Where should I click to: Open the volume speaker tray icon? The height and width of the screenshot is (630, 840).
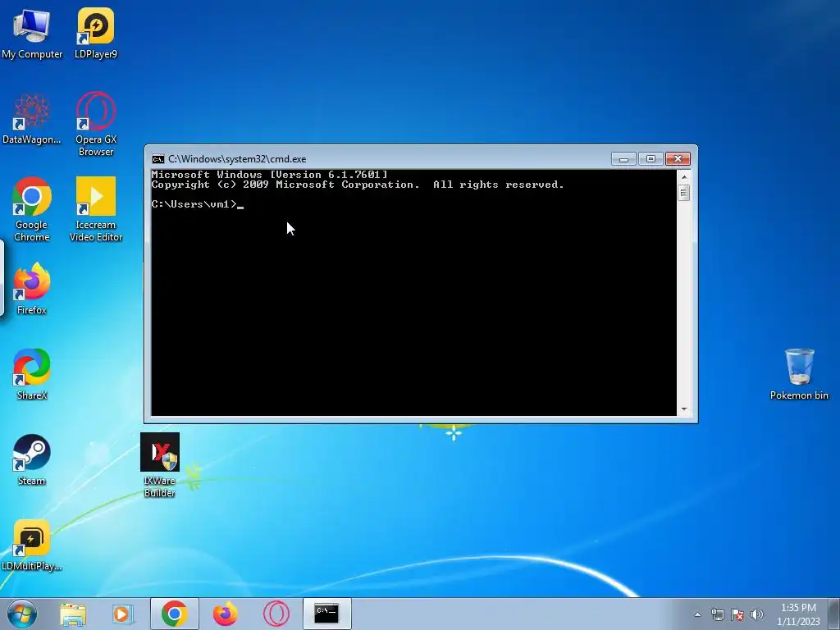point(757,614)
